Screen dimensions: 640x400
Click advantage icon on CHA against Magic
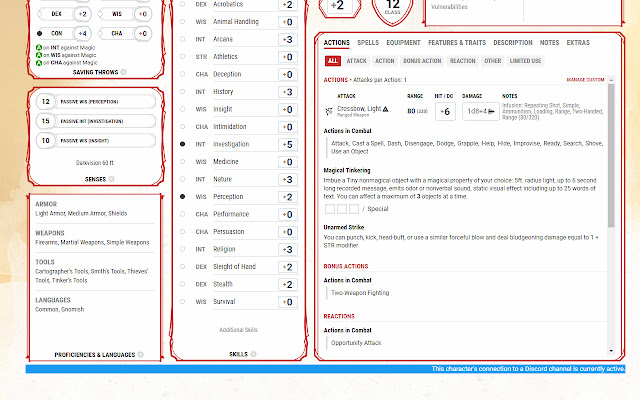click(x=39, y=63)
